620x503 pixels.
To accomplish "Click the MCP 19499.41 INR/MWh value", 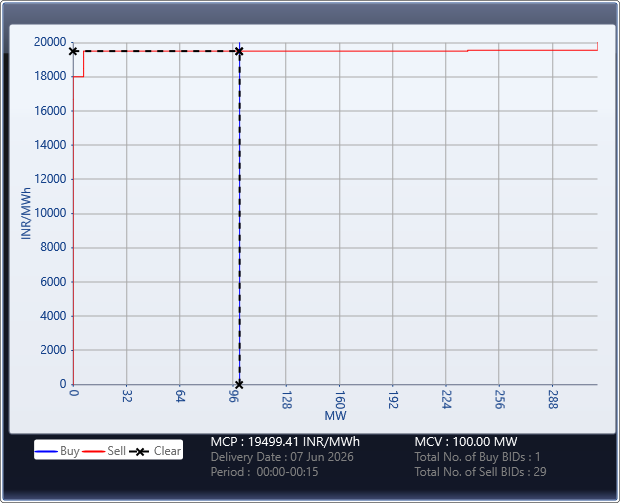I will (285, 442).
